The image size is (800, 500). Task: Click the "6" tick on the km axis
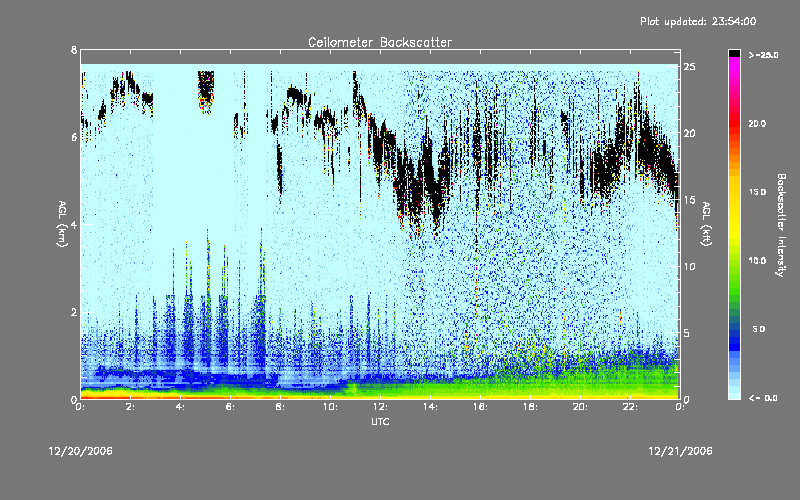(x=74, y=137)
